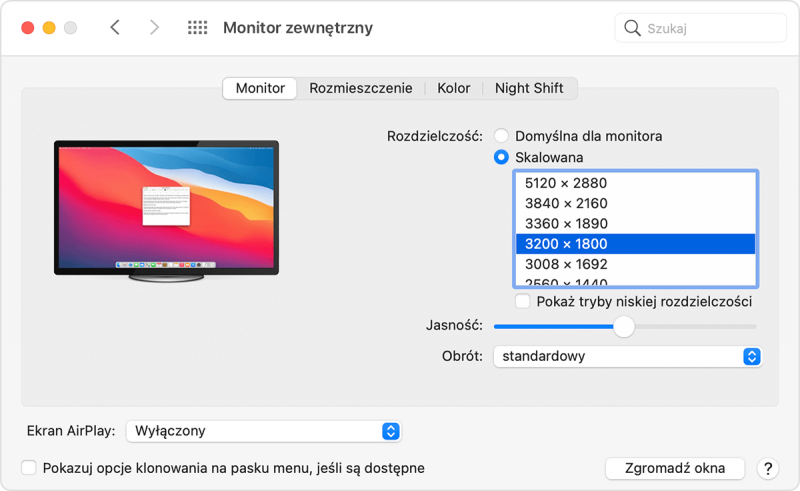Click the magnifying glass search icon

tap(632, 28)
